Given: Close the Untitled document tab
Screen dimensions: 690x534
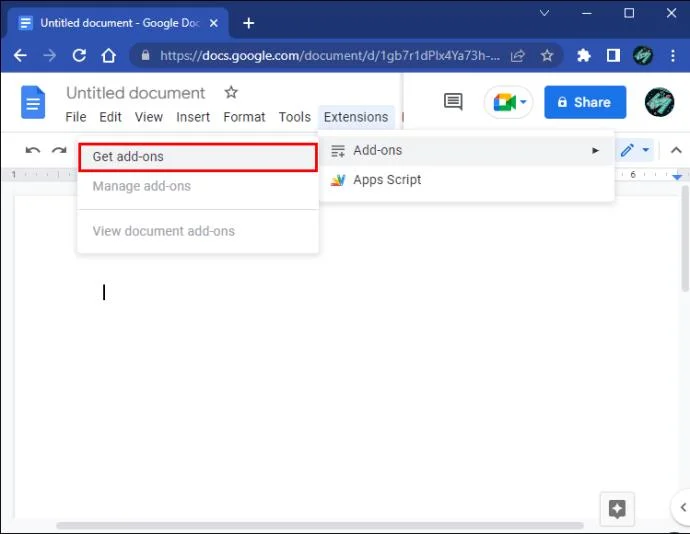Looking at the screenshot, I should 214,23.
